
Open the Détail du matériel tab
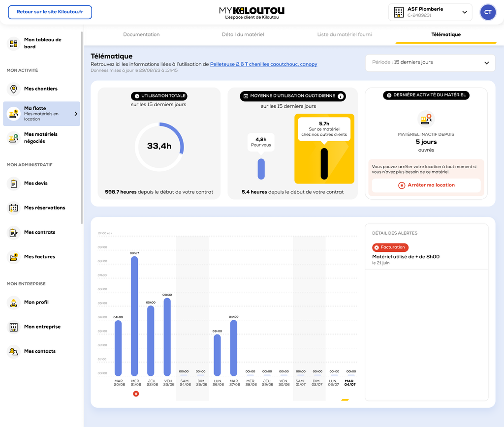(x=243, y=34)
